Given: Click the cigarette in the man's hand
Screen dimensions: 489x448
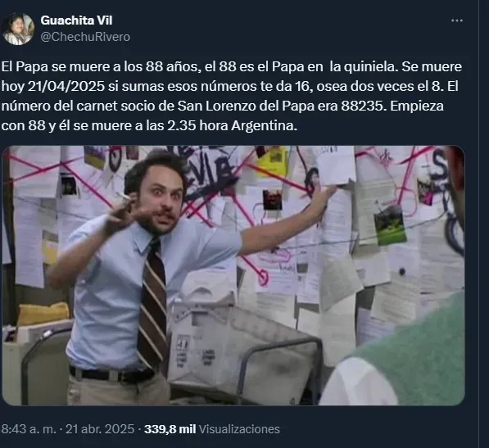Looking at the screenshot, I should pos(125,197).
